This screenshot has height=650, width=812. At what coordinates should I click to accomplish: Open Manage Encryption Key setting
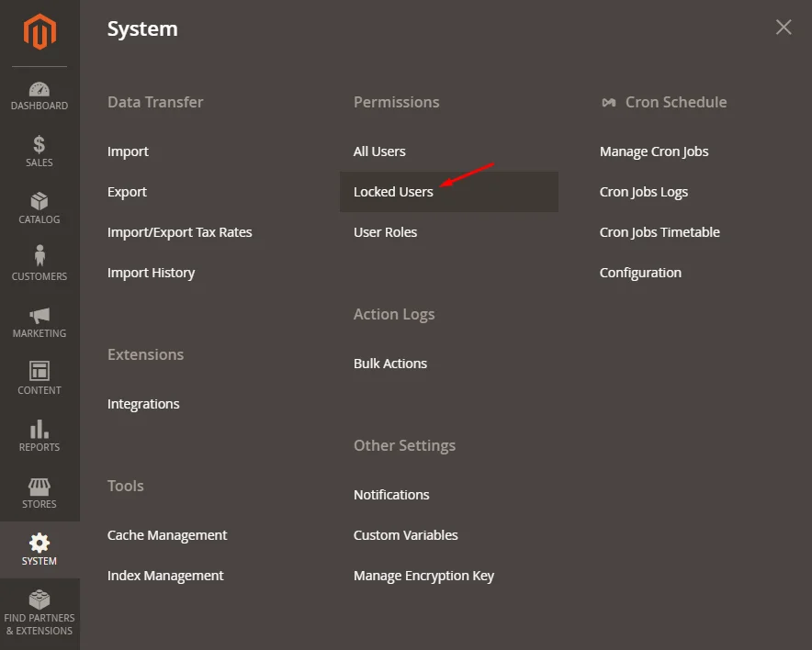tap(423, 576)
